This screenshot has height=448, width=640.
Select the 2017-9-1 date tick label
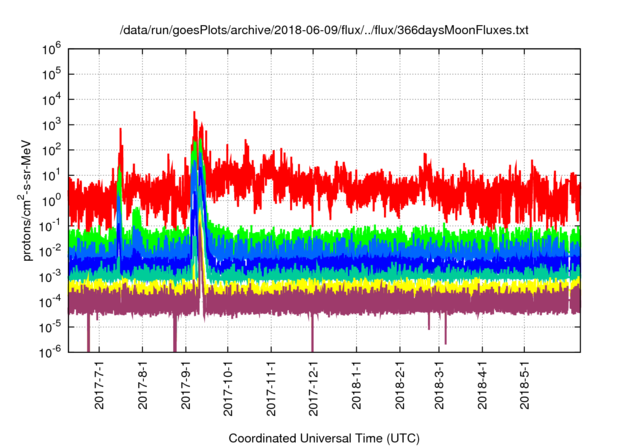186,386
